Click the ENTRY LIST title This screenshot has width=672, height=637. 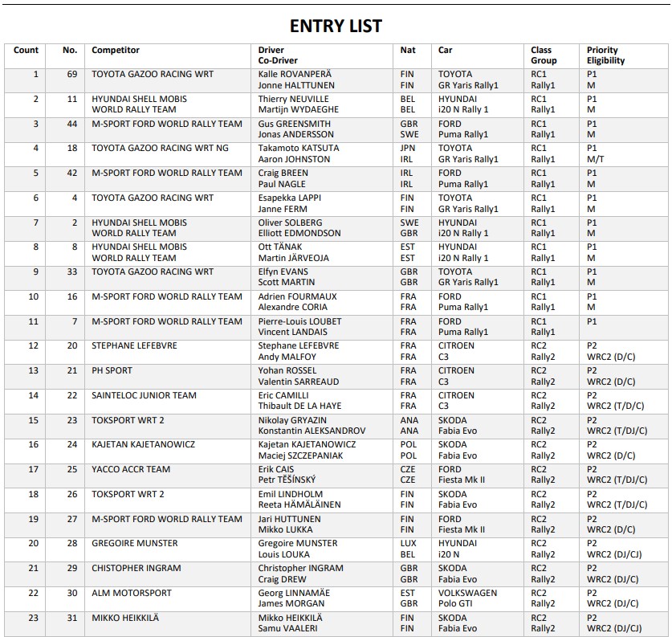click(x=336, y=26)
